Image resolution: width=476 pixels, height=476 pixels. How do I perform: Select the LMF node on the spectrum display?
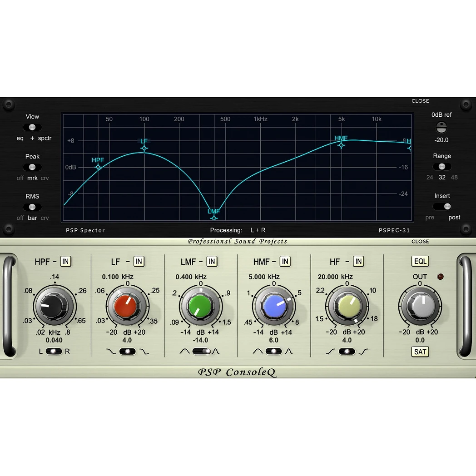click(213, 218)
